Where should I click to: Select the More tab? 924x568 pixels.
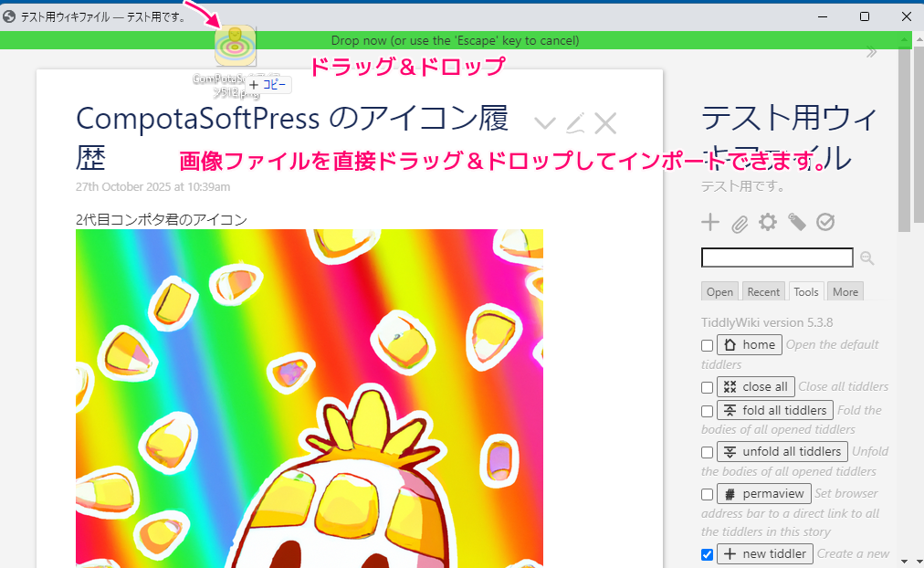tap(845, 291)
